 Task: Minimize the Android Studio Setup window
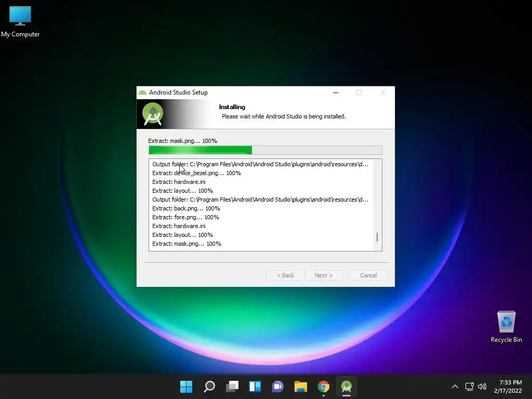[x=336, y=92]
